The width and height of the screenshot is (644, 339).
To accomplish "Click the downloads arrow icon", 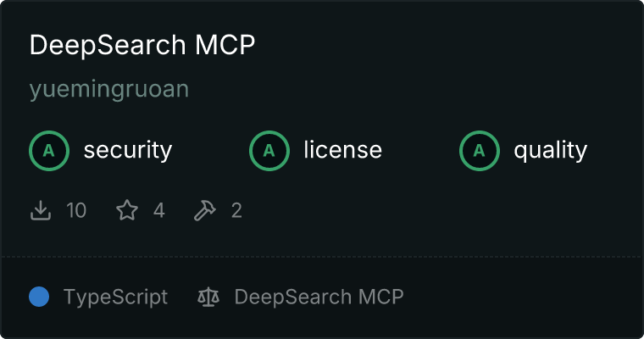I will coord(41,210).
